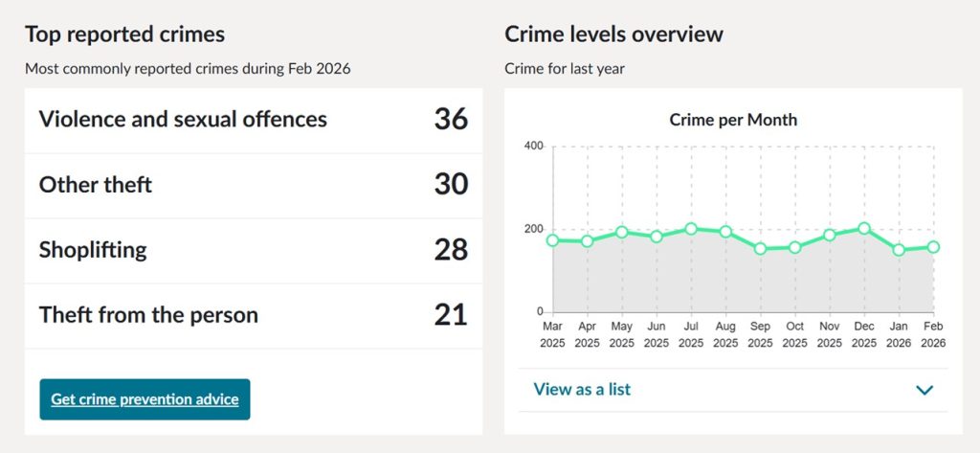Select the Theft from the person row

[253, 316]
